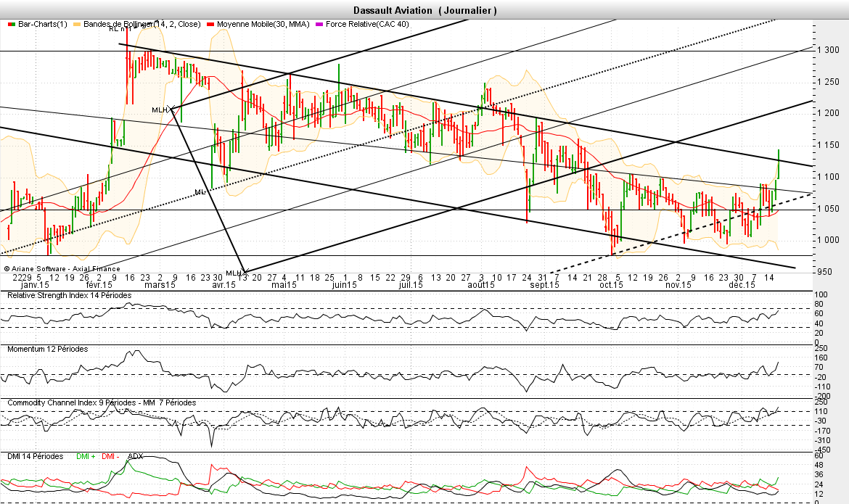Image resolution: width=849 pixels, height=504 pixels.
Task: Click the 'mai15' month label on the time axis
Action: tap(284, 285)
